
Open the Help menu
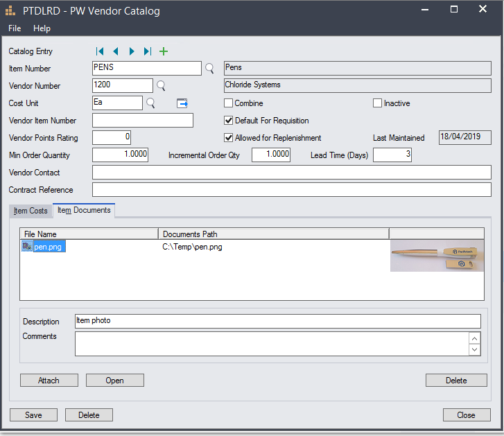click(x=42, y=28)
